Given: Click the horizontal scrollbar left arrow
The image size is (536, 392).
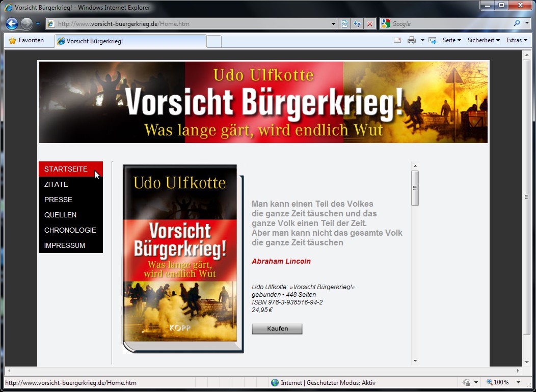Looking at the screenshot, I should point(9,371).
